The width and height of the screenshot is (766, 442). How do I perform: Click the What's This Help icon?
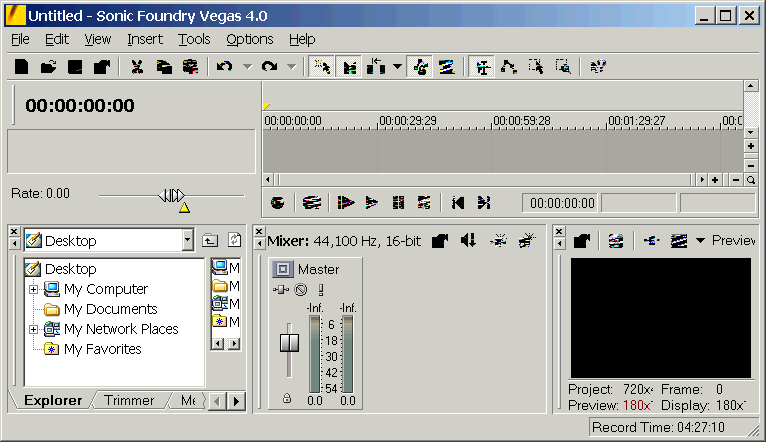point(598,66)
